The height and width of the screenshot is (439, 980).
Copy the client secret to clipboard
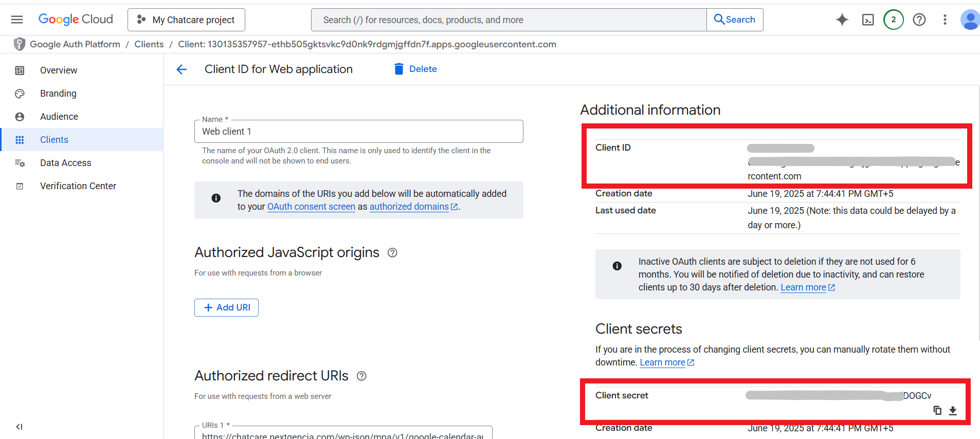(937, 410)
